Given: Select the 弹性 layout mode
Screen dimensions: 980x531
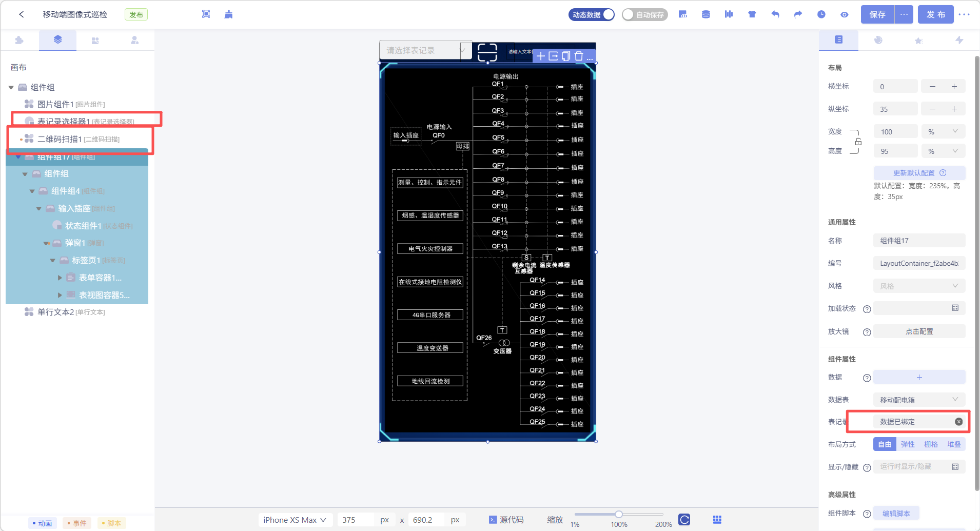Looking at the screenshot, I should [907, 444].
